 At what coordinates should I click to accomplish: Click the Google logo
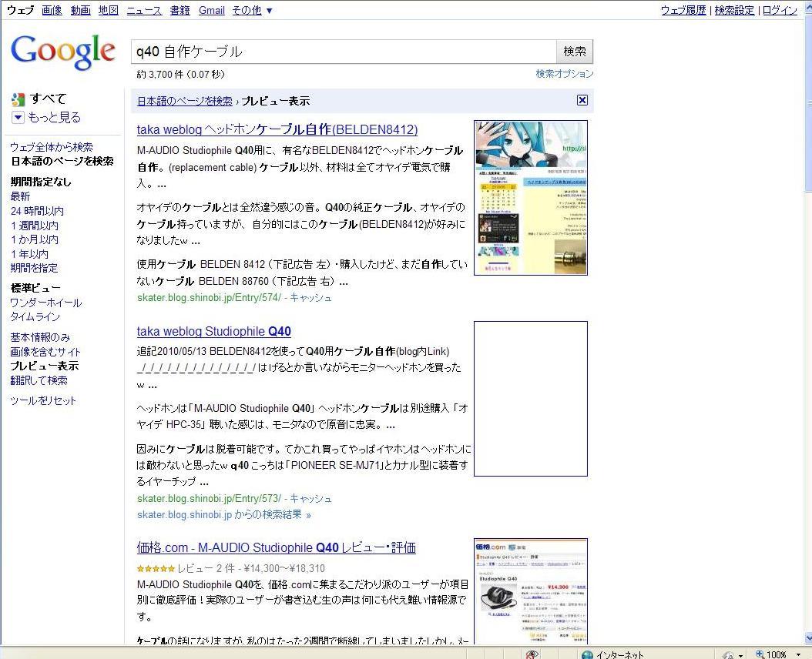[62, 52]
